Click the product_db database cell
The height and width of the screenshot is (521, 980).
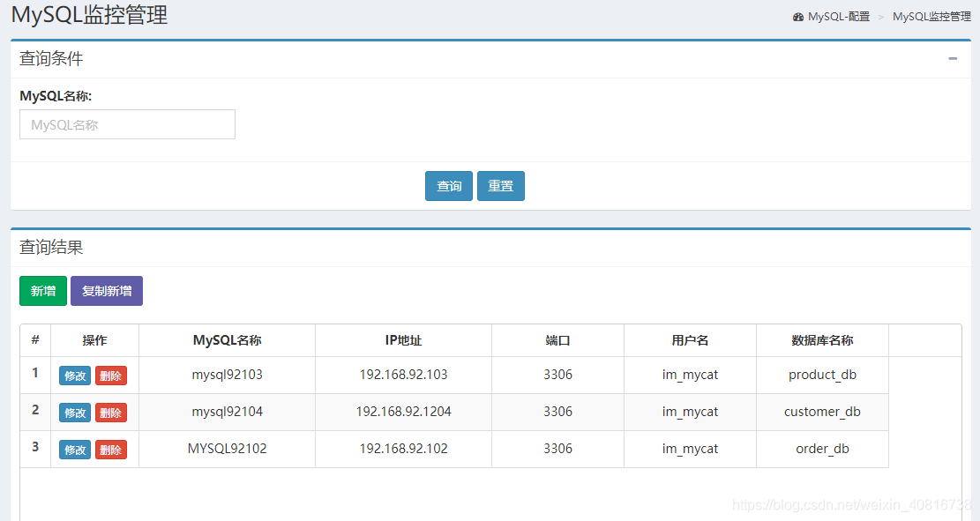(822, 375)
